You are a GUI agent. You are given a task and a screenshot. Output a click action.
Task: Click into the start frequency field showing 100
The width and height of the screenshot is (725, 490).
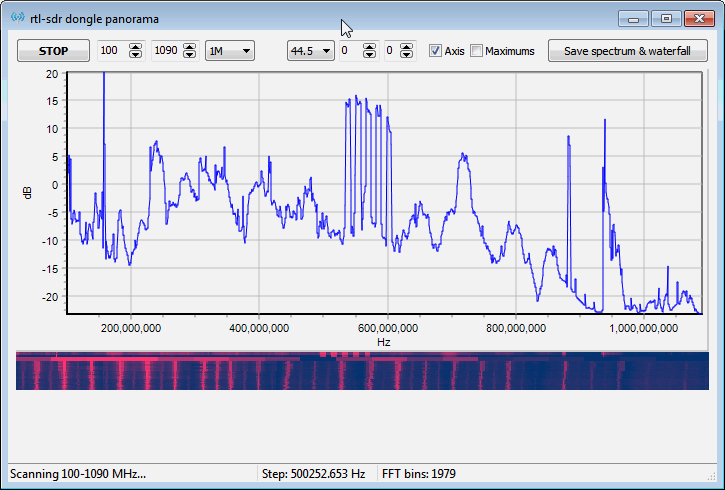110,51
